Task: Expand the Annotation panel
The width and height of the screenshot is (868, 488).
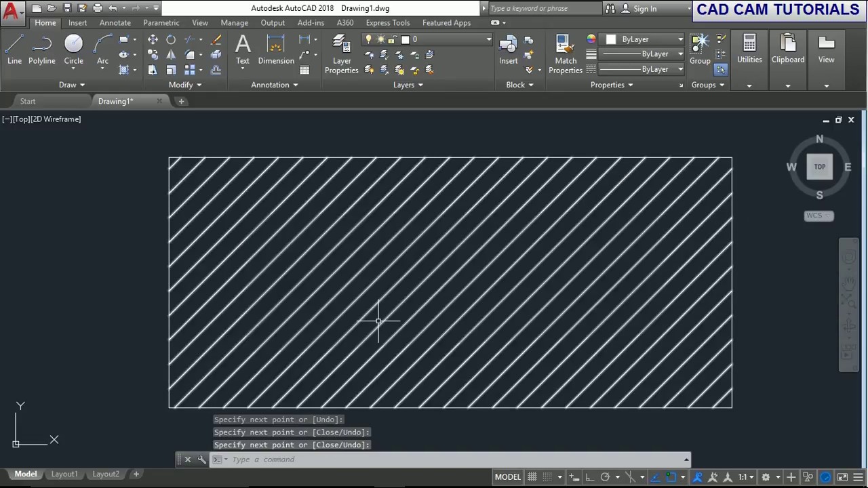Action: tap(275, 85)
